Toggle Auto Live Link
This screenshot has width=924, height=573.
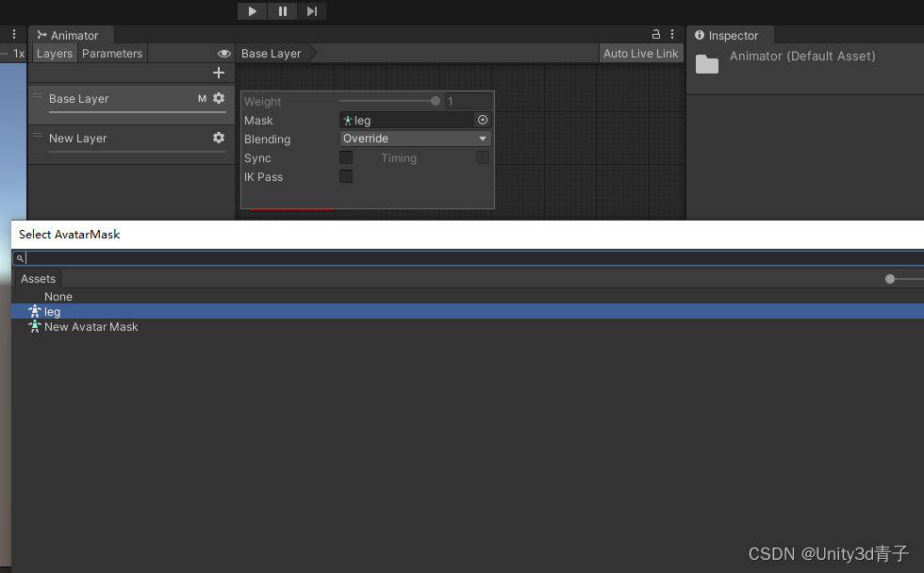tap(640, 54)
